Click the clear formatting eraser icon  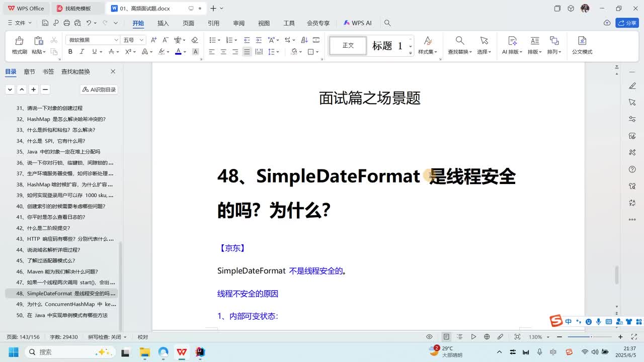195,40
